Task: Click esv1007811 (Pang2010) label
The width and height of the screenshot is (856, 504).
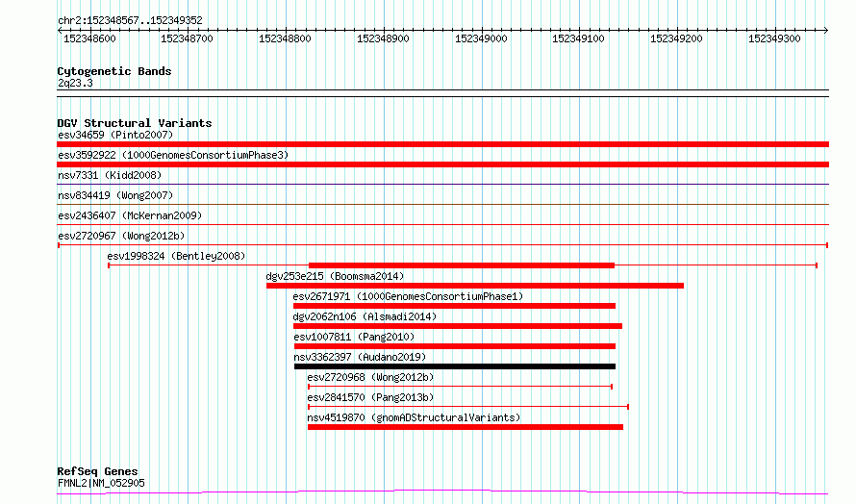Action: (354, 337)
